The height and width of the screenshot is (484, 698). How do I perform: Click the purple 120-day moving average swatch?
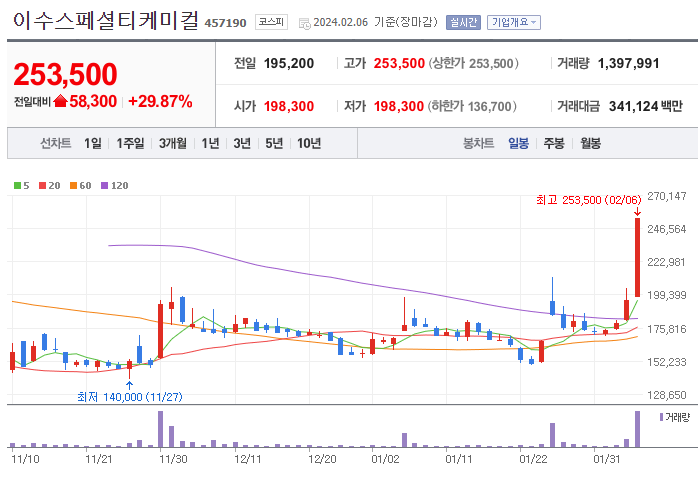pyautogui.click(x=105, y=186)
